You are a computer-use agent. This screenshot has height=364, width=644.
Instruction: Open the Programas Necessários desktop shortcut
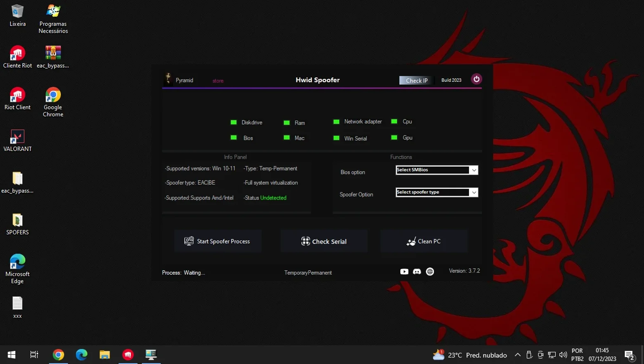[53, 19]
